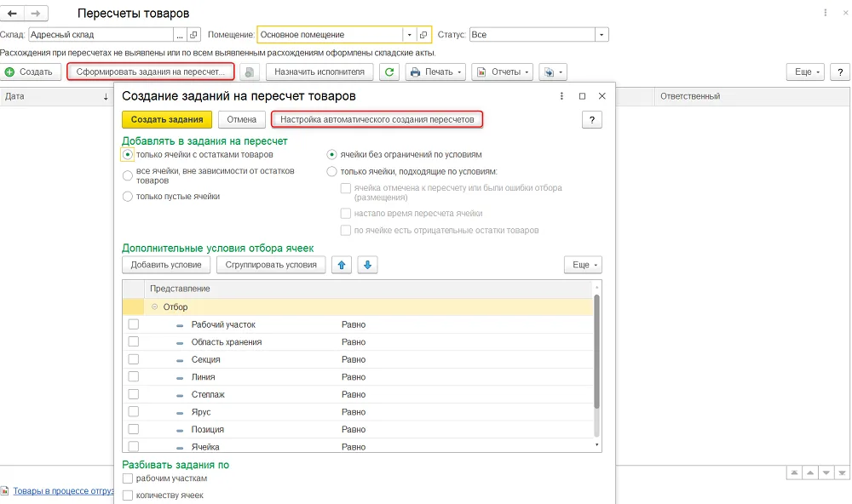Open the Основное помещение item form icon

coord(423,35)
